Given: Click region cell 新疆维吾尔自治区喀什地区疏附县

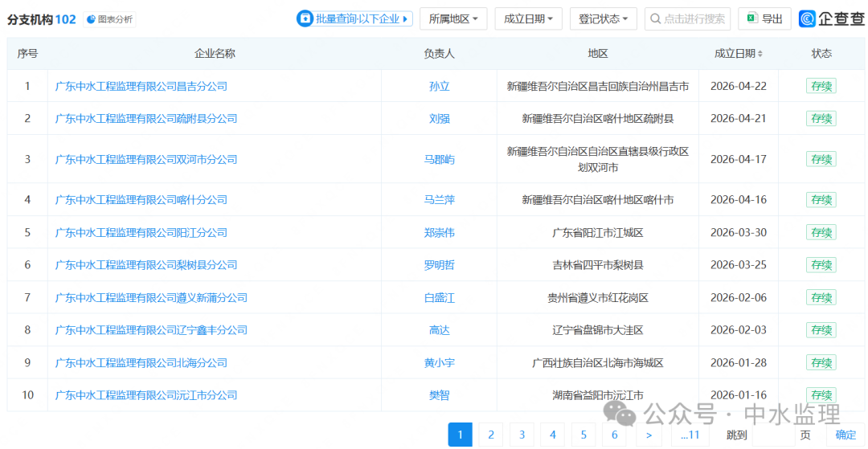Looking at the screenshot, I should point(598,118).
